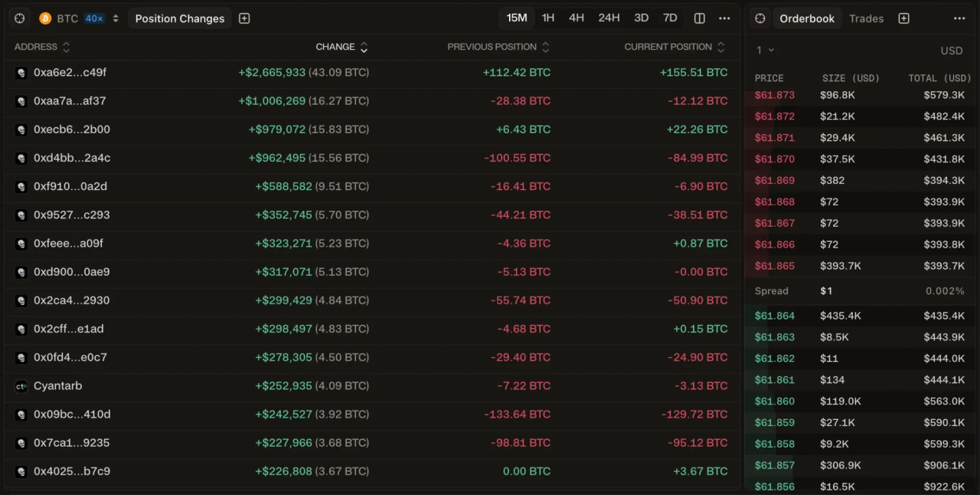
Task: Click the $435.4K size at $61.864
Action: tap(841, 316)
